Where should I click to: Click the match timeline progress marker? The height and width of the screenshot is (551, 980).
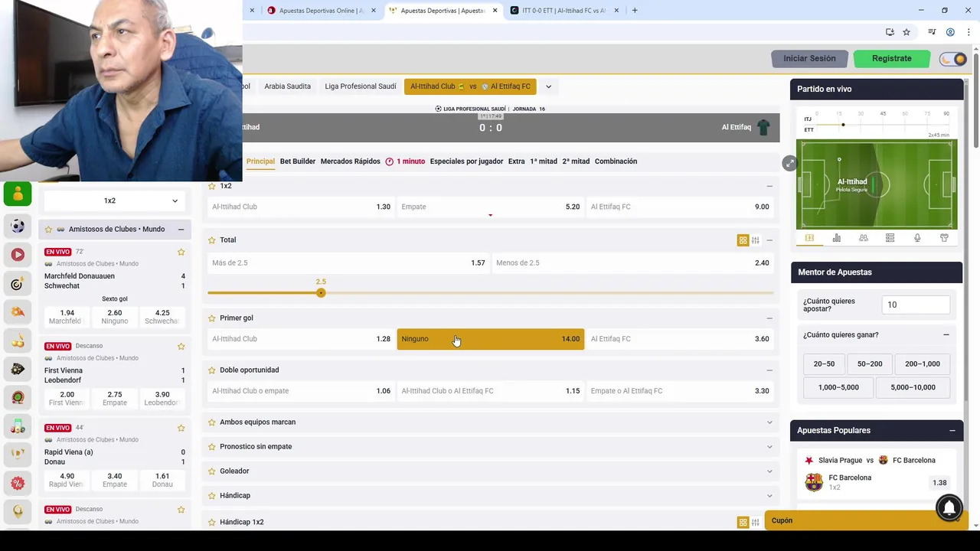(x=843, y=125)
